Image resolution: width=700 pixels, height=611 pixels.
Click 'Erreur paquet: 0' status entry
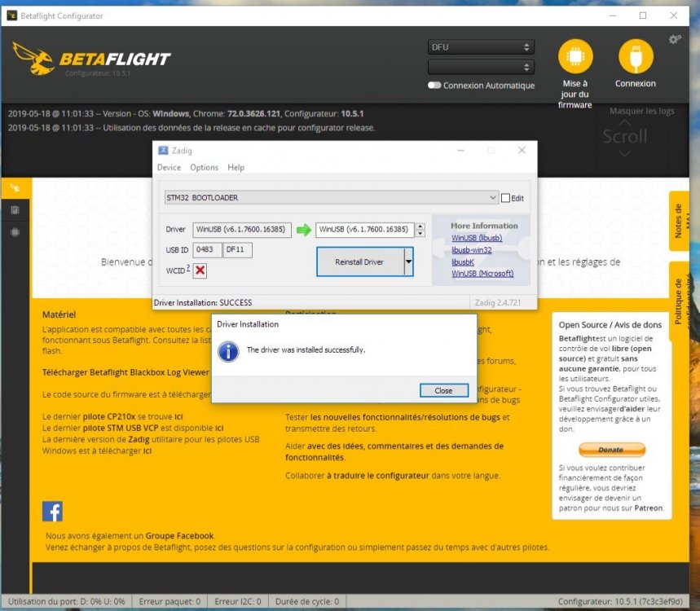tap(169, 601)
